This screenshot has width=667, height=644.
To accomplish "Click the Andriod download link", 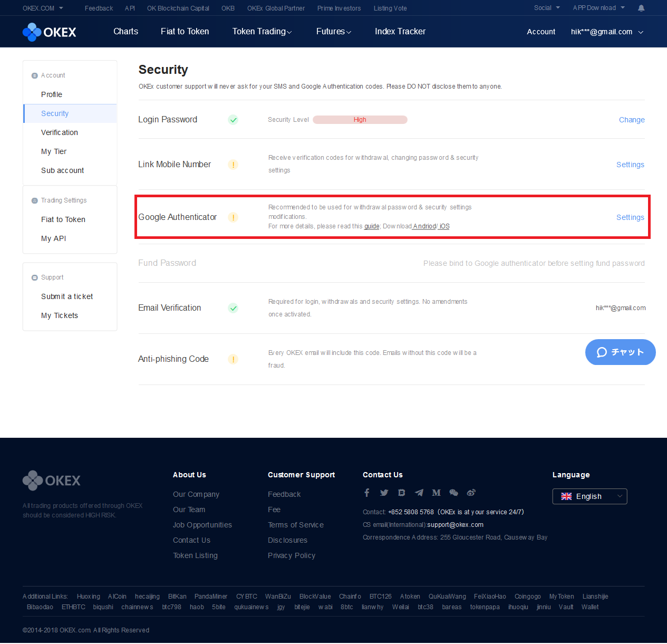I will [424, 226].
